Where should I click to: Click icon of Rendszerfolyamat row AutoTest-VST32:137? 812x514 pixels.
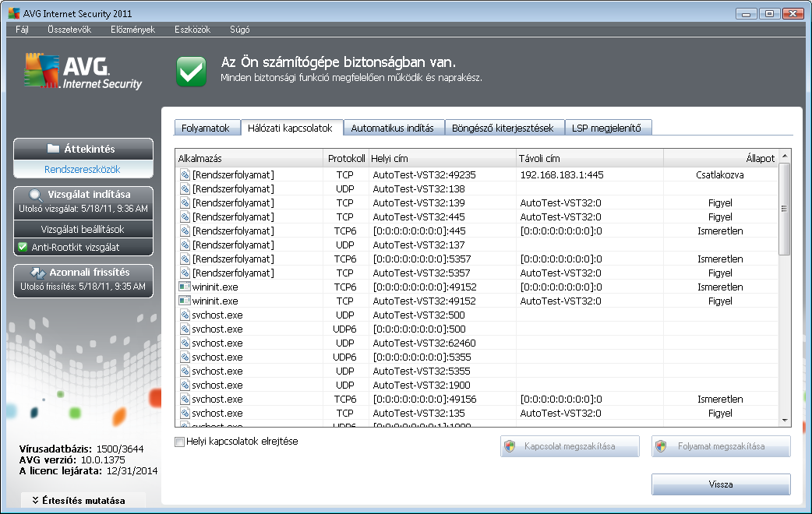(x=185, y=245)
